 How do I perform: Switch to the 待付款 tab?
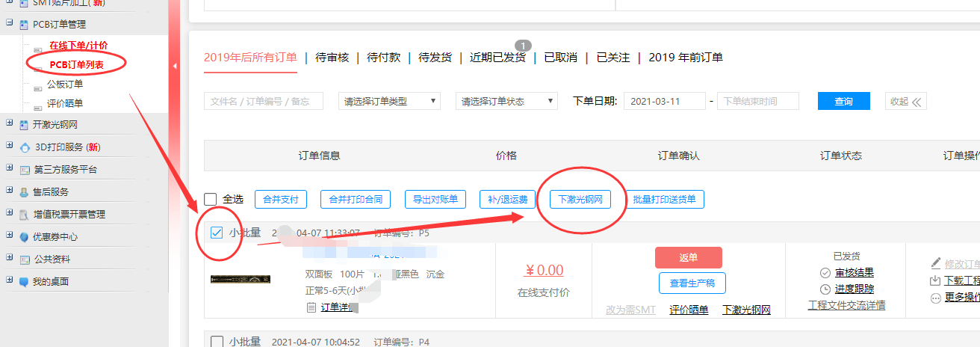point(383,58)
